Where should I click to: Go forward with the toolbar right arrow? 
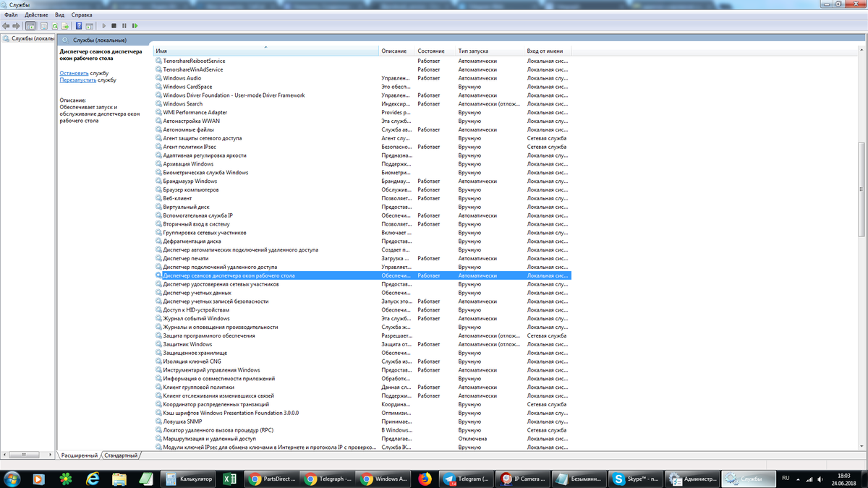point(16,26)
